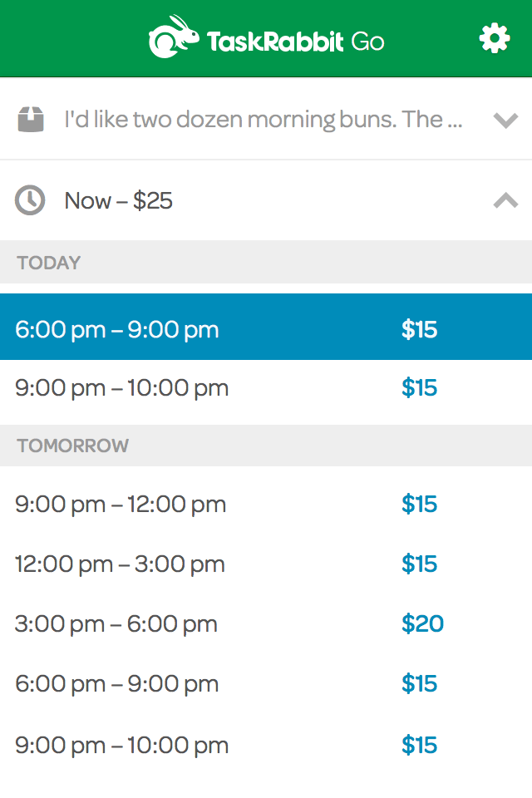Click the TODAY section header
The width and height of the screenshot is (532, 798).
click(49, 263)
